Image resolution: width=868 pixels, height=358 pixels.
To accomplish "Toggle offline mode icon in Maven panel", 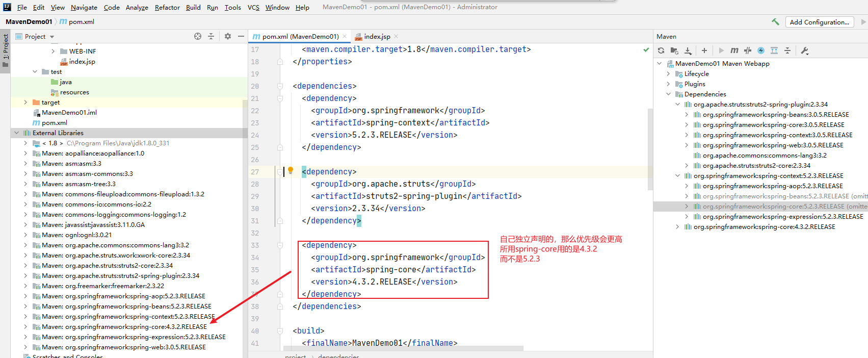I will pyautogui.click(x=748, y=50).
